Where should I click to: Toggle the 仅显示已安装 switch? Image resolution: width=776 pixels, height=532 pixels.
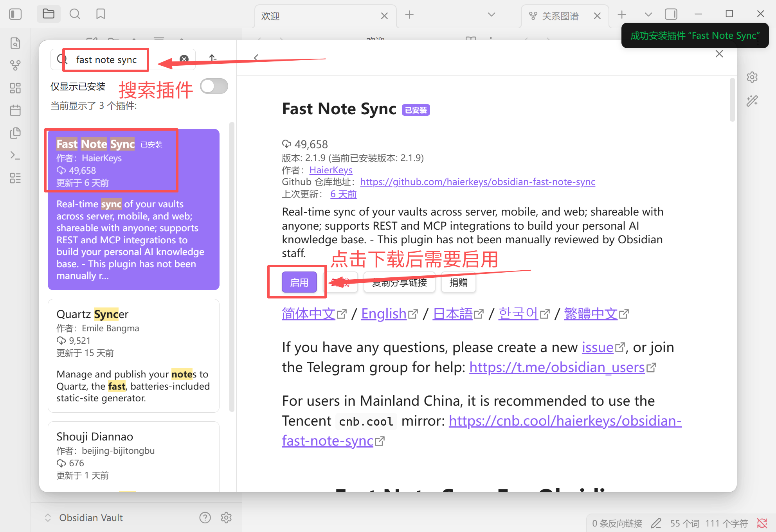tap(214, 86)
